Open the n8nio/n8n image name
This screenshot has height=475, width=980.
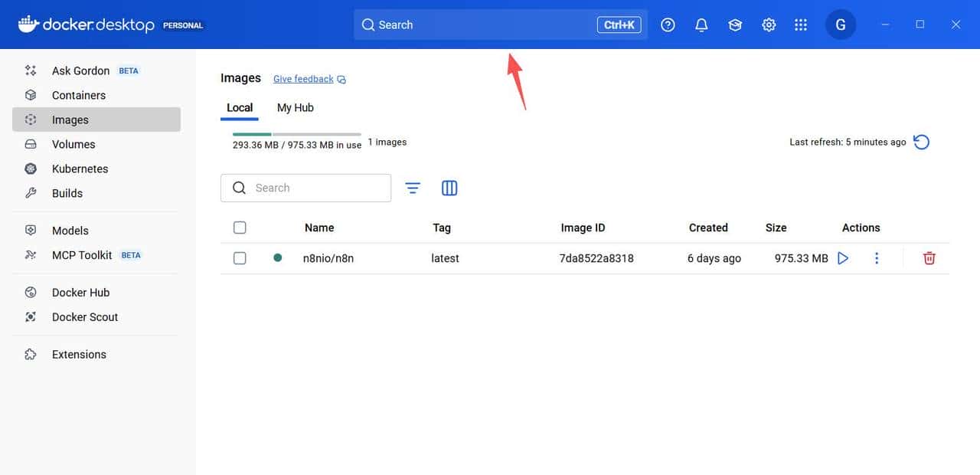328,258
